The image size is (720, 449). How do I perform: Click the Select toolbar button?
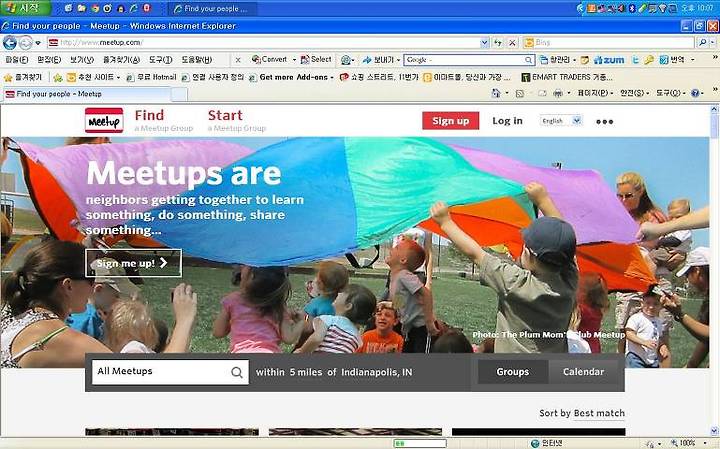click(316, 60)
